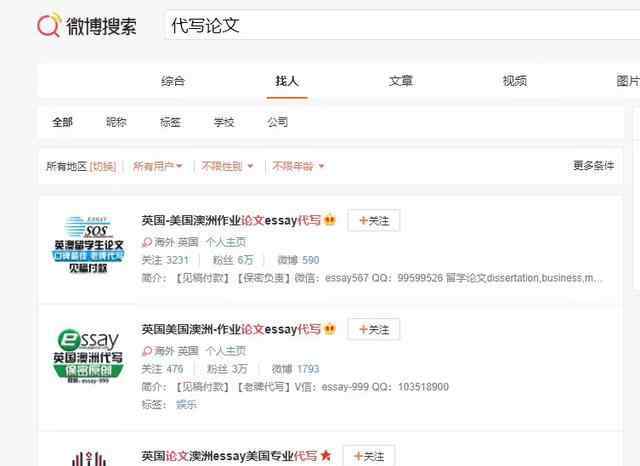
Task: Filter results by 学校
Action: click(224, 122)
